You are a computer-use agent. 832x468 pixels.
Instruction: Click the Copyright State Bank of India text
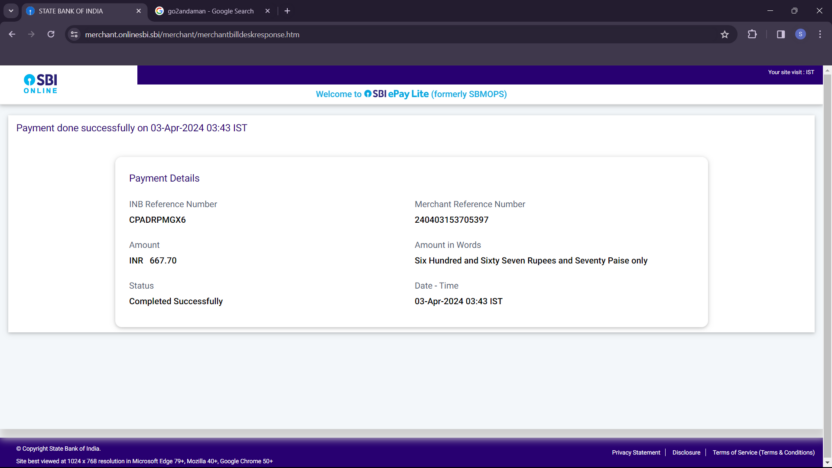coord(58,449)
